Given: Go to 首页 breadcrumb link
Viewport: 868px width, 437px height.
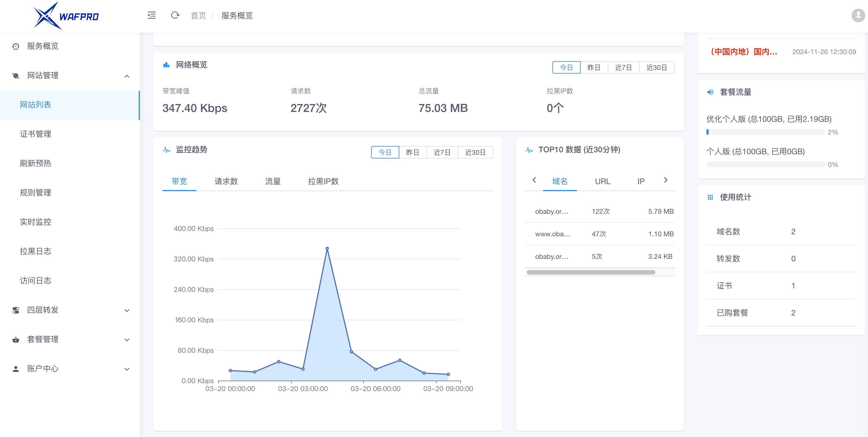Looking at the screenshot, I should tap(198, 16).
